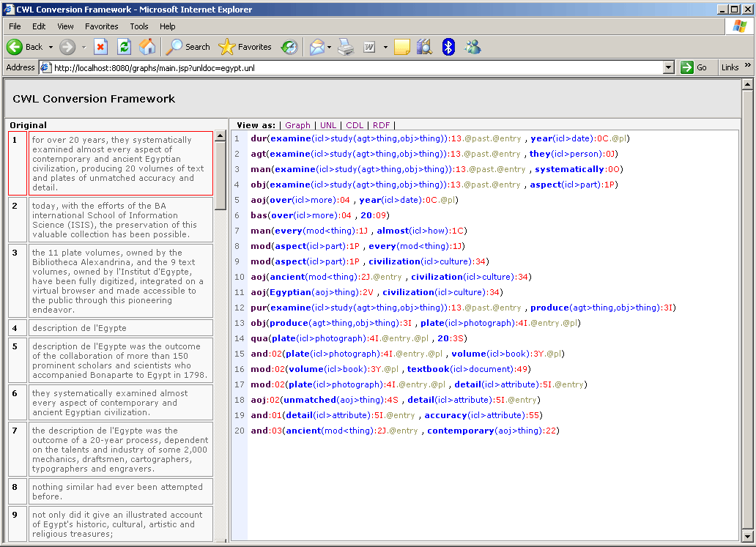The width and height of the screenshot is (756, 547).
Task: Open the Address bar URL dropdown
Action: click(x=668, y=67)
